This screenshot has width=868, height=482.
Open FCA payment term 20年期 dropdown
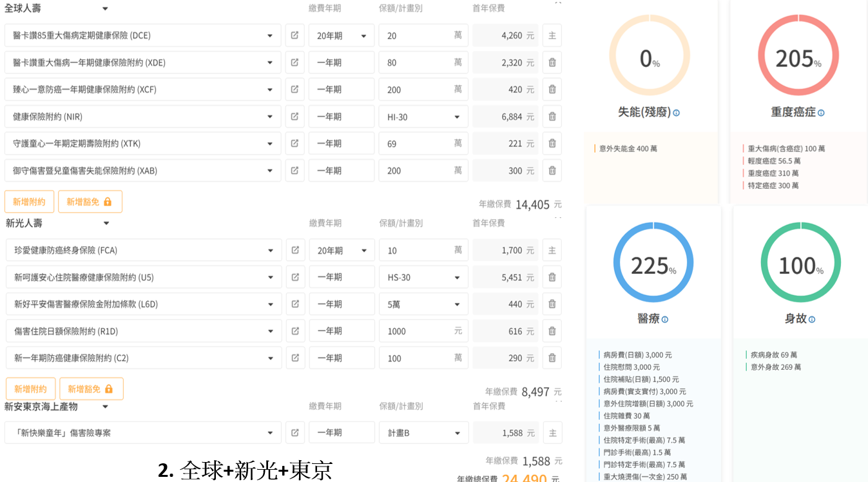tap(342, 250)
